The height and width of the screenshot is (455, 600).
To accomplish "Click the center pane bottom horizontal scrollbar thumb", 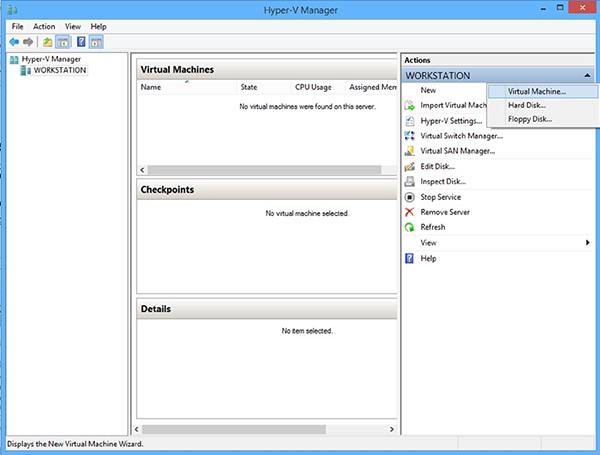I will pos(234,429).
